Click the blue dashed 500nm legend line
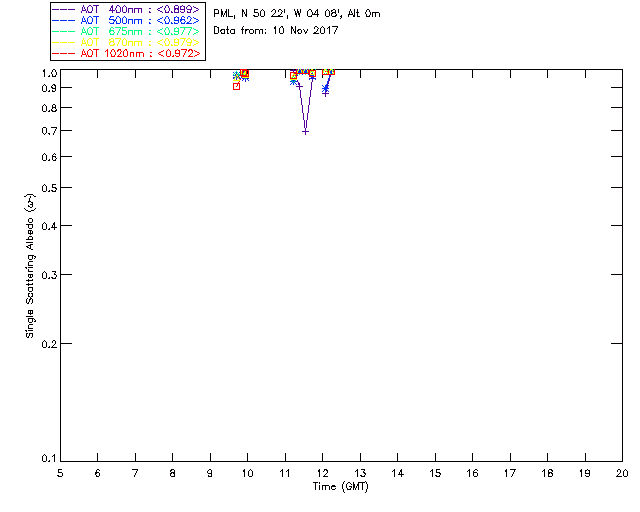This screenshot has width=640, height=512. 64,21
